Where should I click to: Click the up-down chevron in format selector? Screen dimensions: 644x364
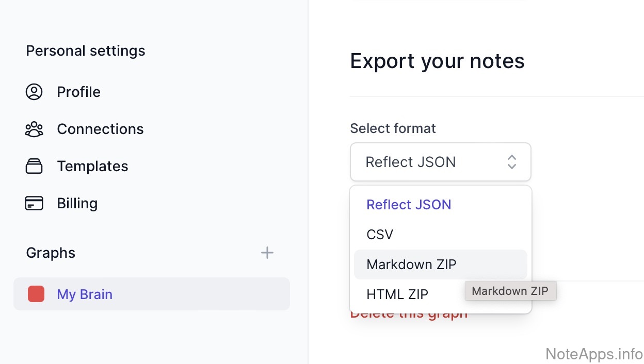click(x=511, y=162)
